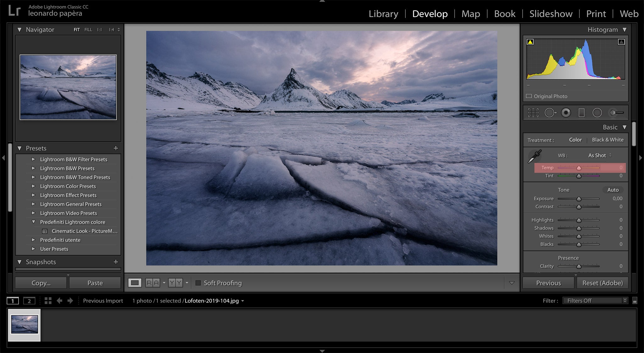Collapse the Presets panel

(19, 148)
